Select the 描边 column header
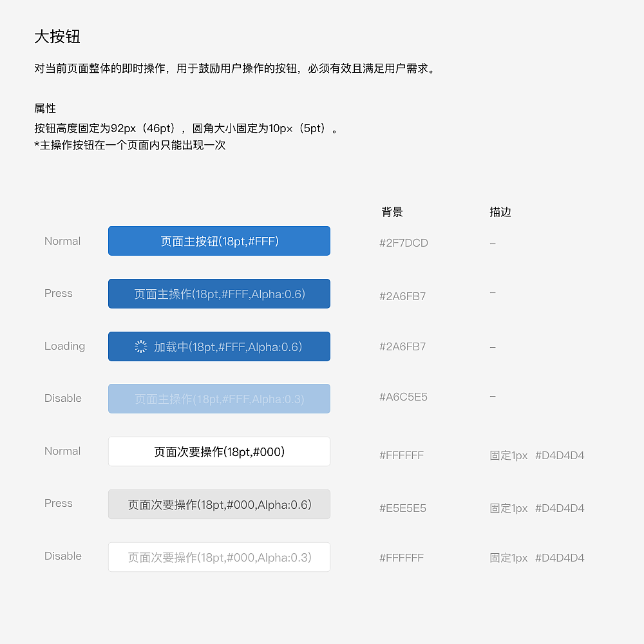Viewport: 644px width, 644px height. 500,212
